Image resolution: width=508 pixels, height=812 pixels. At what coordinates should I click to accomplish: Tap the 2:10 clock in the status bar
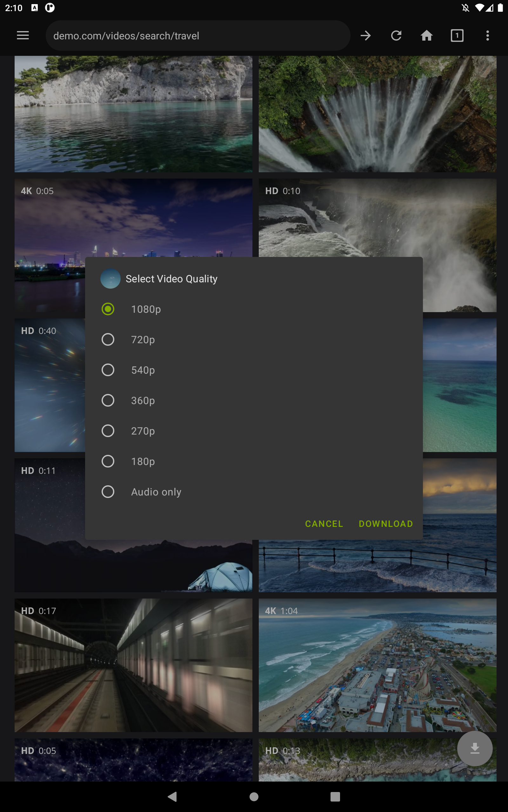[14, 8]
